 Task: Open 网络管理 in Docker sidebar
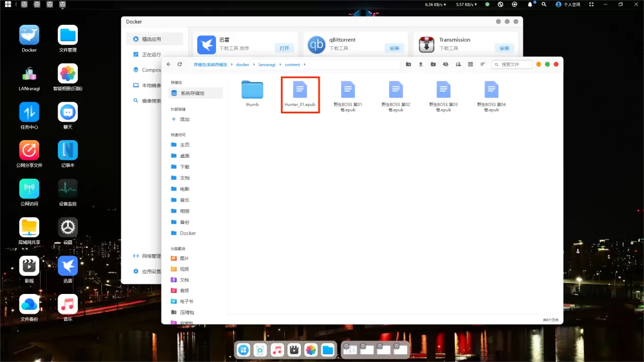pyautogui.click(x=151, y=256)
